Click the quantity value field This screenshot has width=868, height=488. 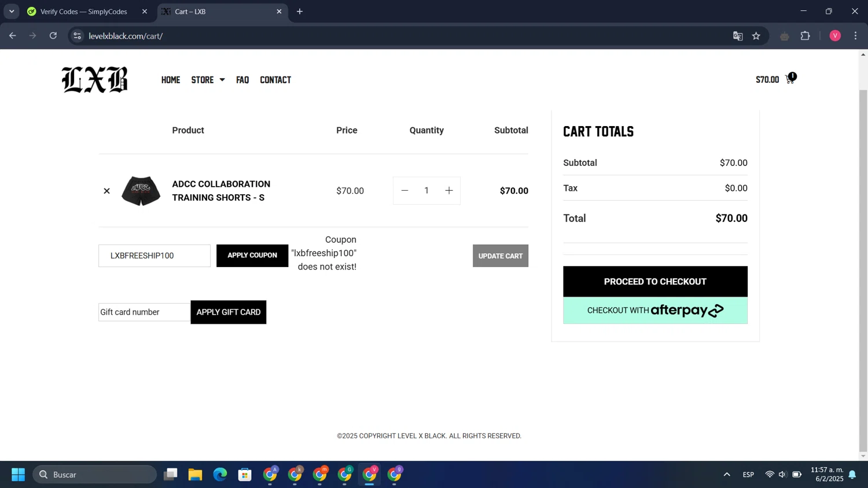pyautogui.click(x=426, y=190)
